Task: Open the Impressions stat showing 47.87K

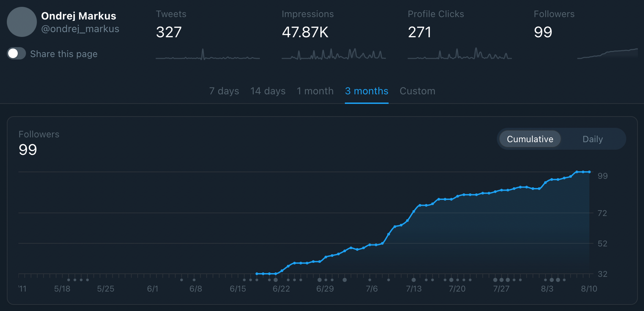Action: 305,32
